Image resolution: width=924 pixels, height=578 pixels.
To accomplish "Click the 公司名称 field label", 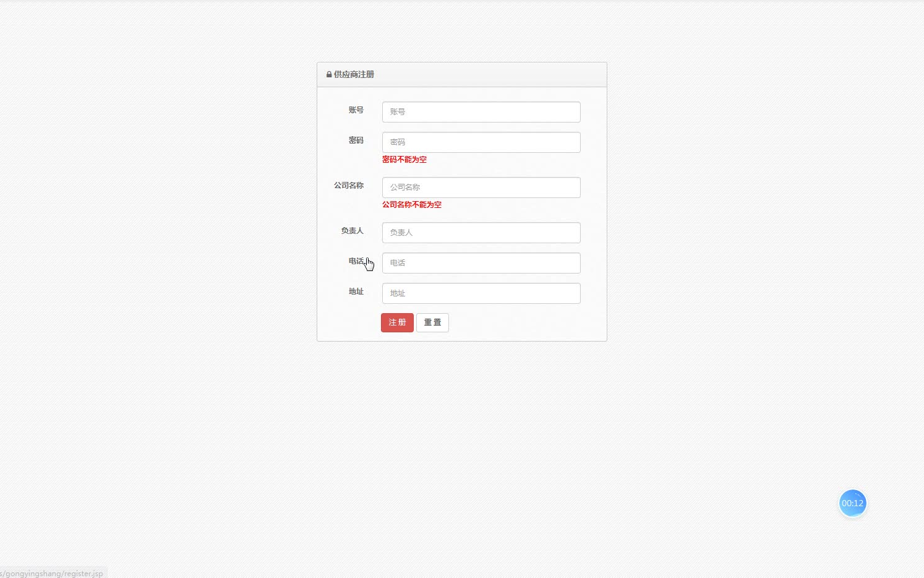I will (x=349, y=186).
